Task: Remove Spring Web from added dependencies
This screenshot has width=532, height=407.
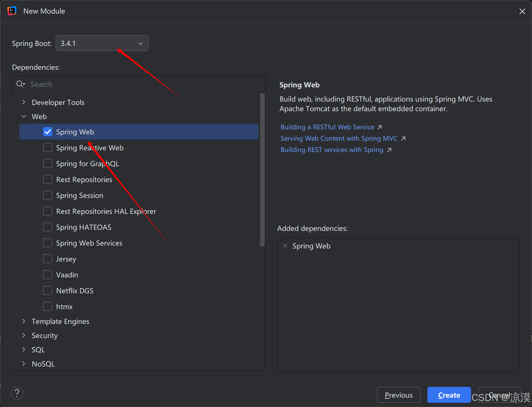Action: coord(285,246)
